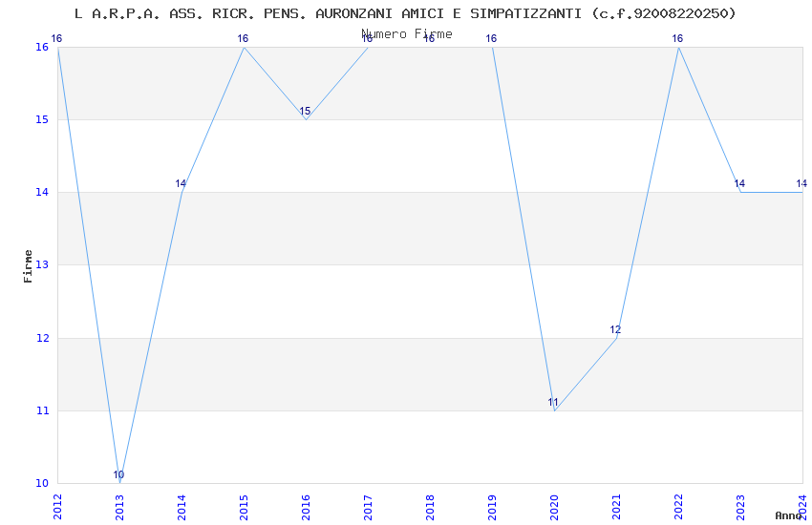Viewport: 812px width, 525px height.
Task: Click the data label 16 at year 2015
Action: [243, 38]
